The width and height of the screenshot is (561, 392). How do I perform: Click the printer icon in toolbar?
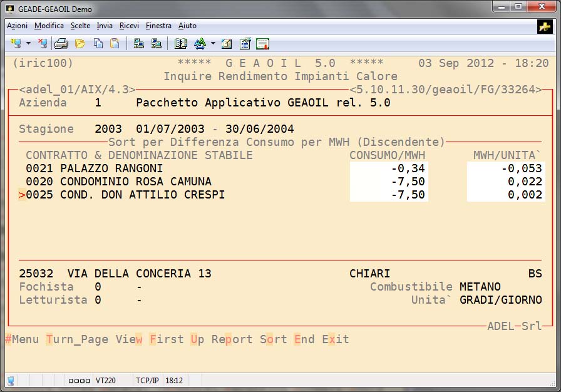[x=61, y=44]
